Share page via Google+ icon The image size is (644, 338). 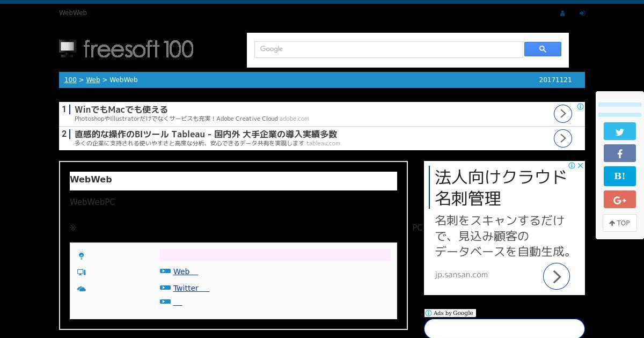pyautogui.click(x=620, y=200)
